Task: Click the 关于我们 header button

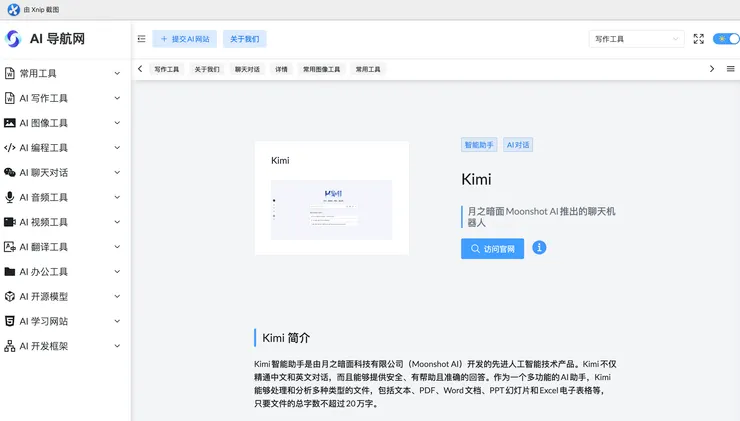Action: click(244, 39)
